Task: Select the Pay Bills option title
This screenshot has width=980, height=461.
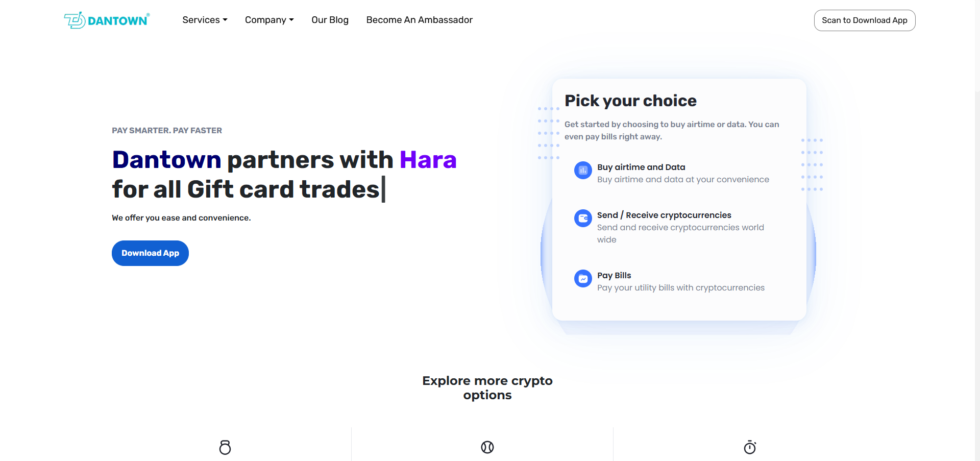Action: 614,275
